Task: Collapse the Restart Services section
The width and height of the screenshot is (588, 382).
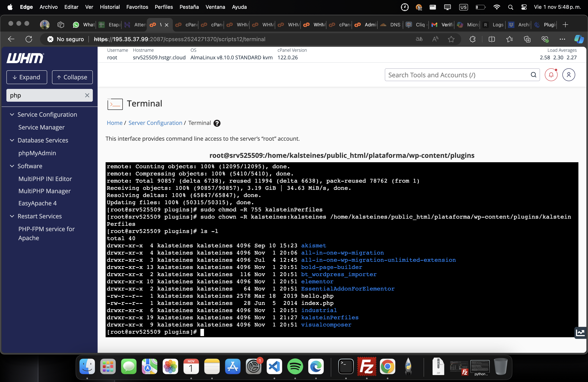Action: pos(12,216)
